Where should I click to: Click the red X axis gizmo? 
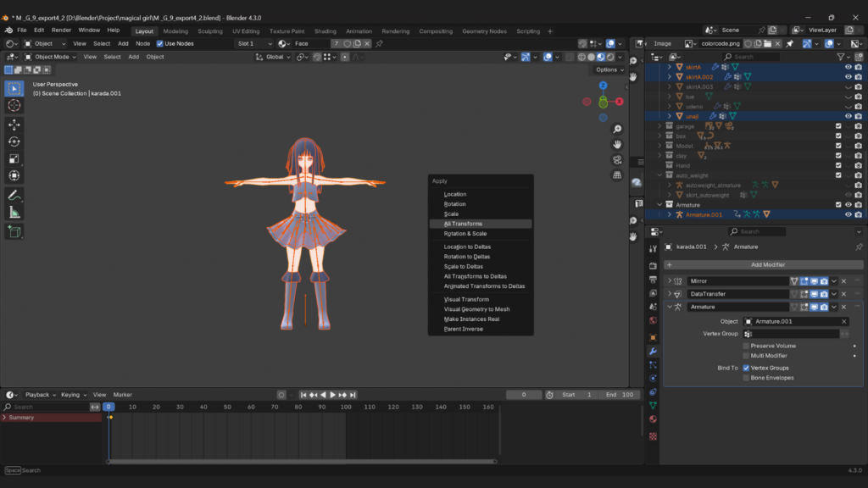click(620, 102)
